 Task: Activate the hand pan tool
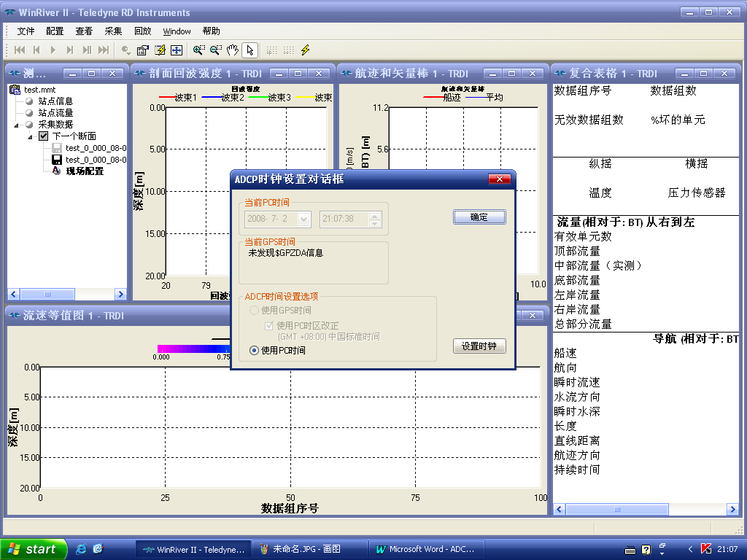point(232,50)
